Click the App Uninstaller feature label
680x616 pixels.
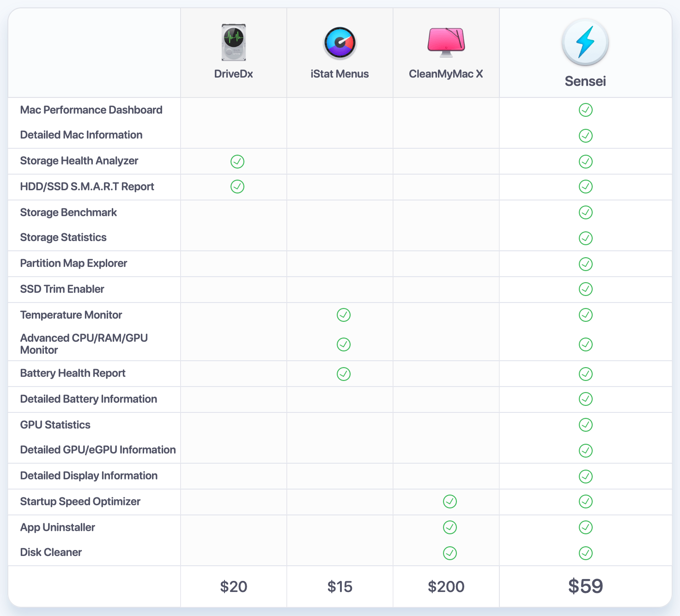coord(58,527)
